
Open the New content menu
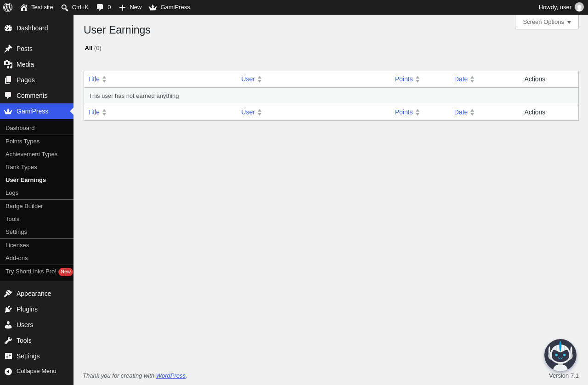click(x=130, y=7)
